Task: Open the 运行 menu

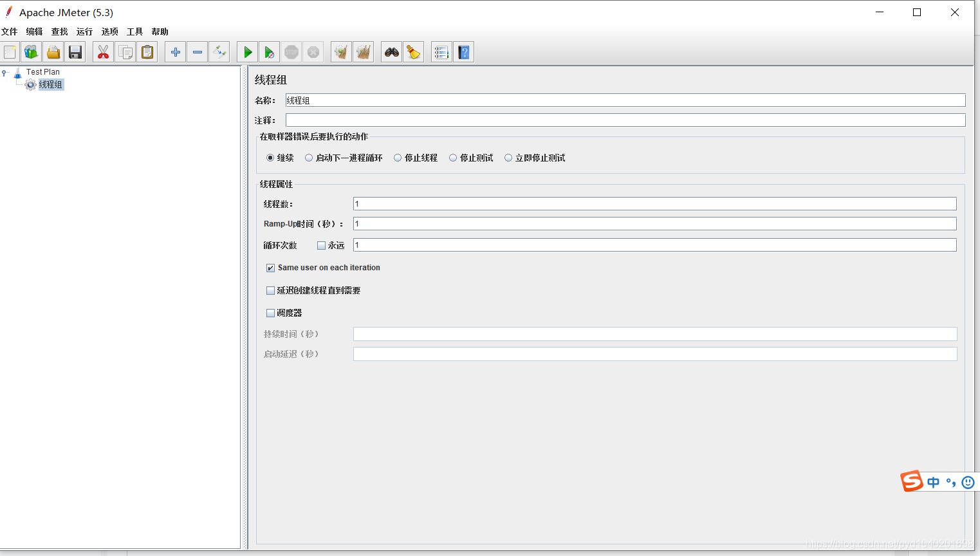Action: [84, 32]
